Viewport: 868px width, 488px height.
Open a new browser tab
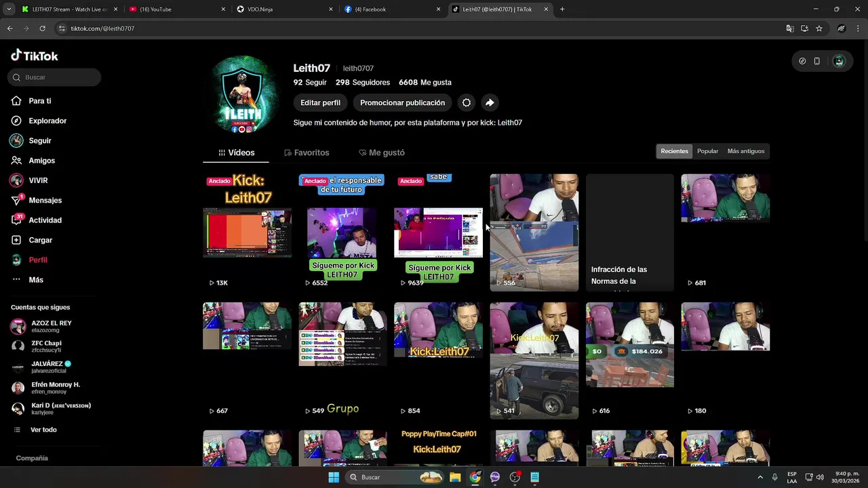click(x=562, y=9)
